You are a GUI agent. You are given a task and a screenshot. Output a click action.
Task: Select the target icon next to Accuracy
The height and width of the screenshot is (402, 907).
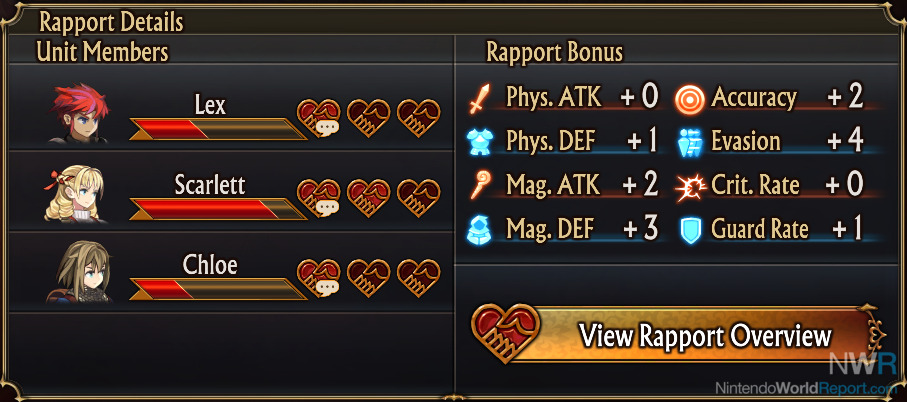click(690, 99)
